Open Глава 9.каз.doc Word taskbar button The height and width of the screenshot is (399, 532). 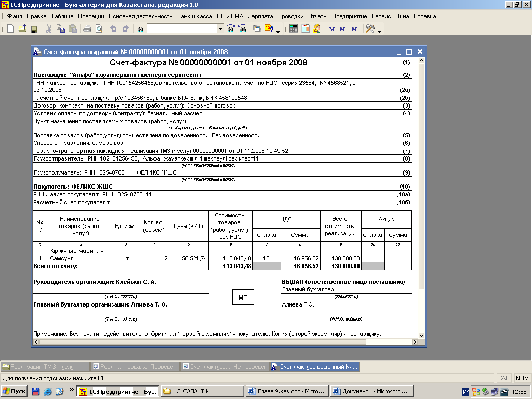click(287, 391)
